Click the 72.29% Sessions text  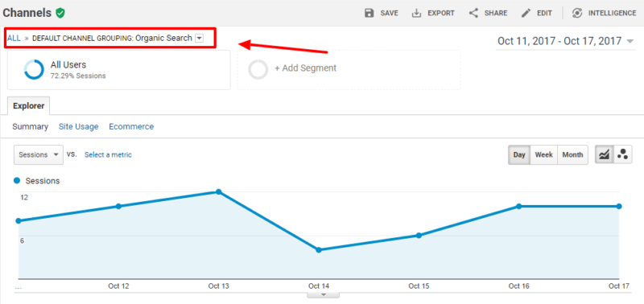[x=78, y=76]
